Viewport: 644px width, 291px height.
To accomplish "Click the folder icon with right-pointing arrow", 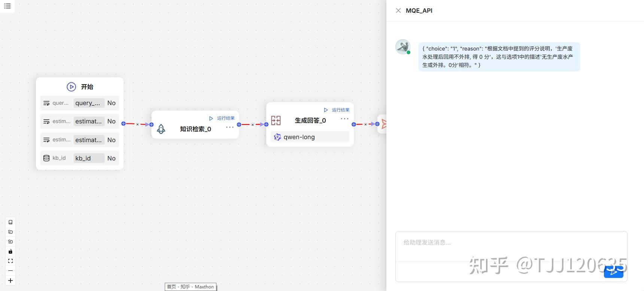I will [10, 242].
